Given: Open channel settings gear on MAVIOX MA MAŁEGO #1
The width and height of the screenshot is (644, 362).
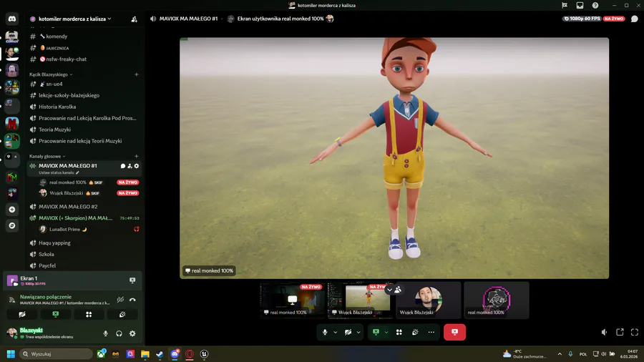Looking at the screenshot, I should pyautogui.click(x=137, y=166).
